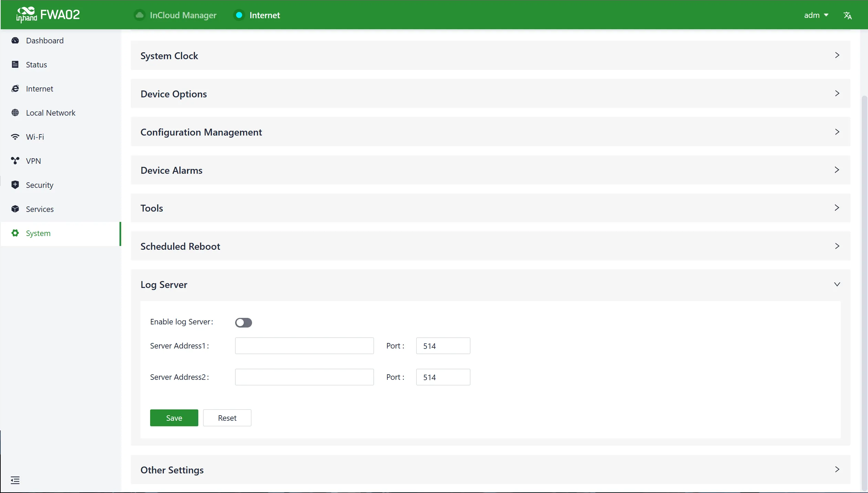Image resolution: width=868 pixels, height=493 pixels.
Task: Click the Port field for Server Address2
Action: (x=443, y=377)
